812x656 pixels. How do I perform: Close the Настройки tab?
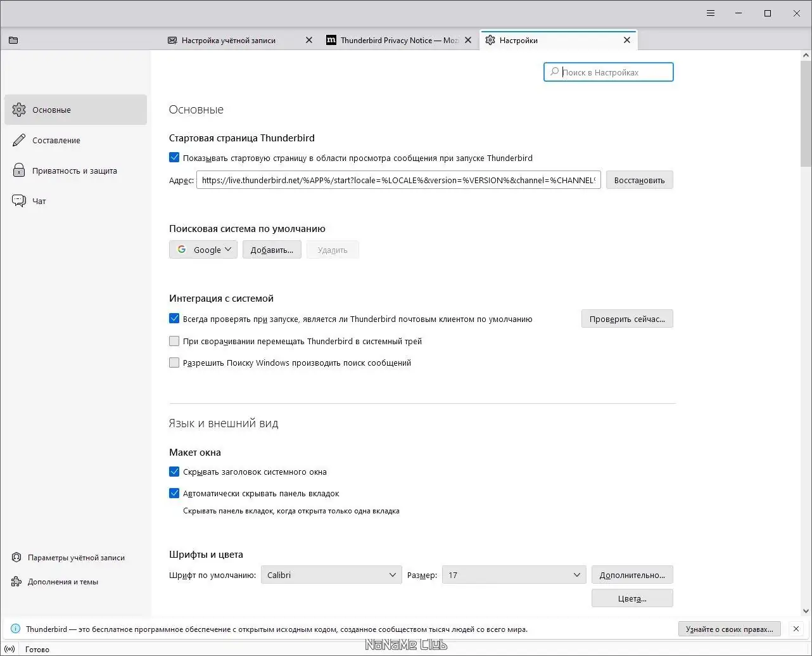[627, 40]
